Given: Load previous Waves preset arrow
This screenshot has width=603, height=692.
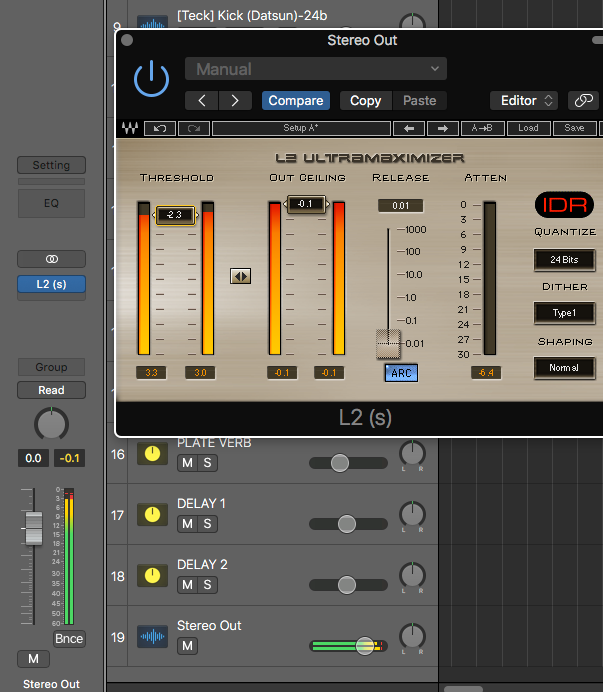Looking at the screenshot, I should click(409, 128).
